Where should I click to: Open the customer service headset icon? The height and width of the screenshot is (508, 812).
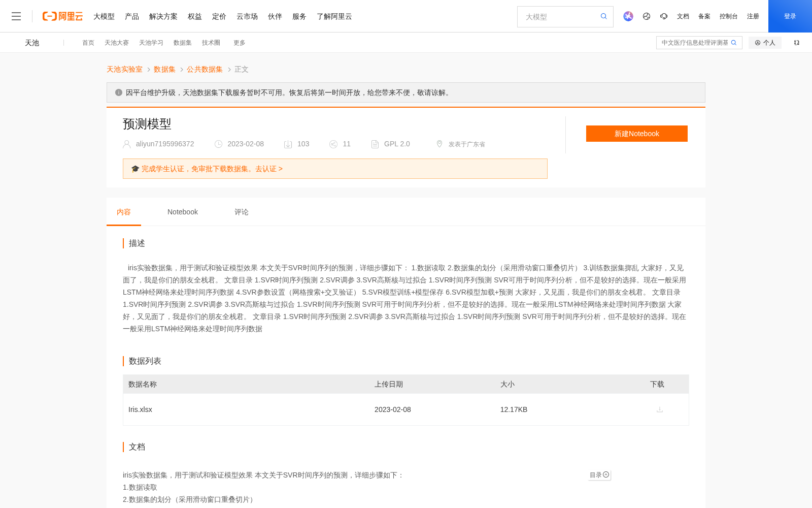664,16
